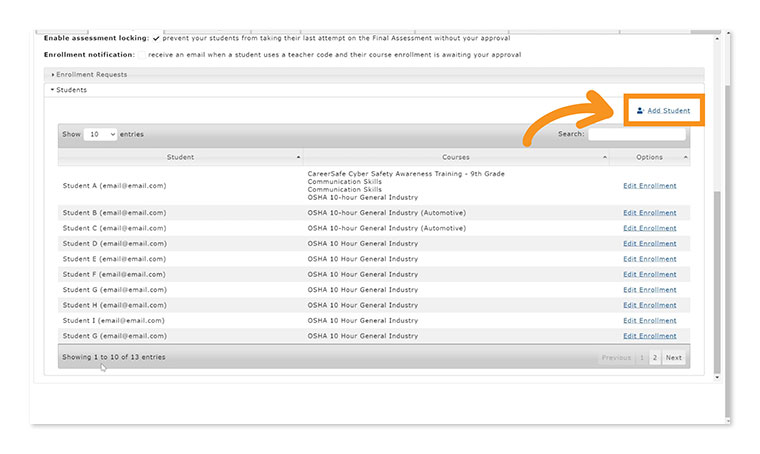Click the Next pagination button

(674, 358)
